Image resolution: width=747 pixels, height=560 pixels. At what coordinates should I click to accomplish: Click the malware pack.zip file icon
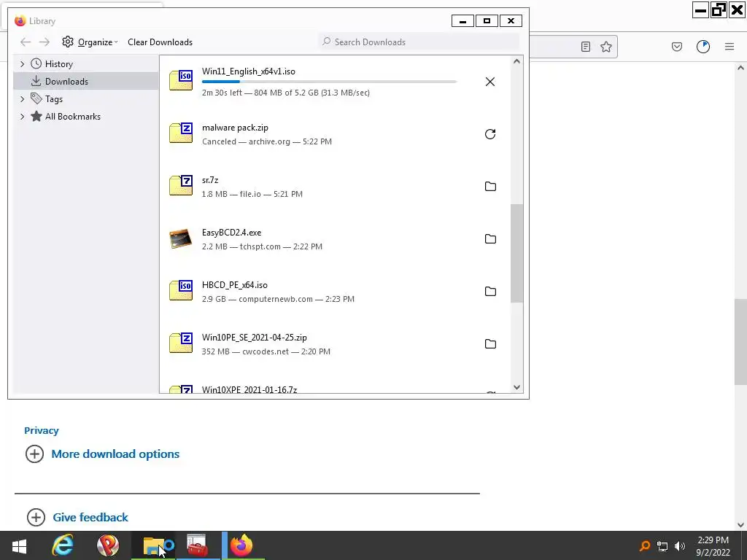(181, 133)
